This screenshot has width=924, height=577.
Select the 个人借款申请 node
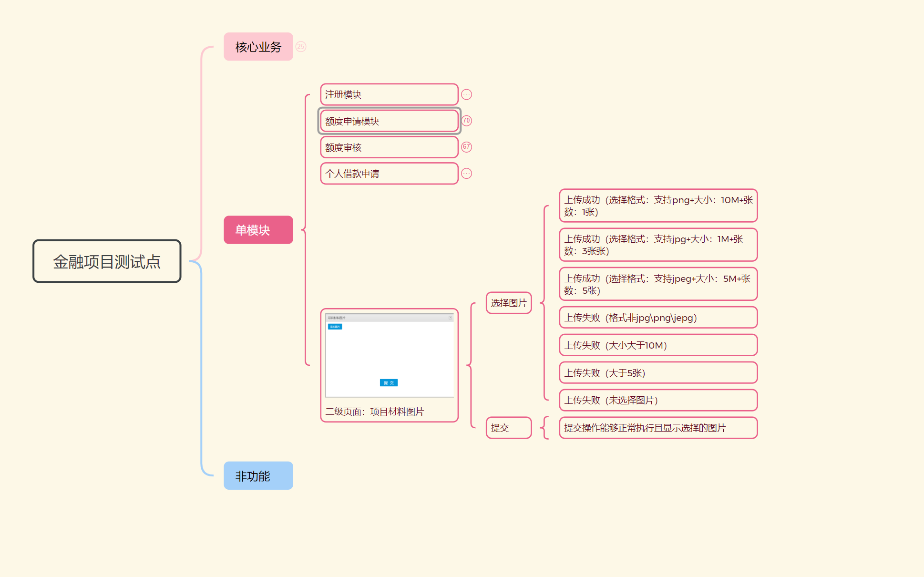coord(389,174)
